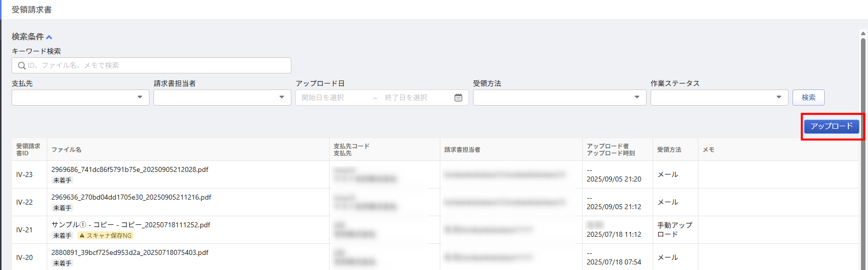Click the IV-20 invoice ID cell
Viewport: 868px width, 270px height.
click(x=24, y=257)
